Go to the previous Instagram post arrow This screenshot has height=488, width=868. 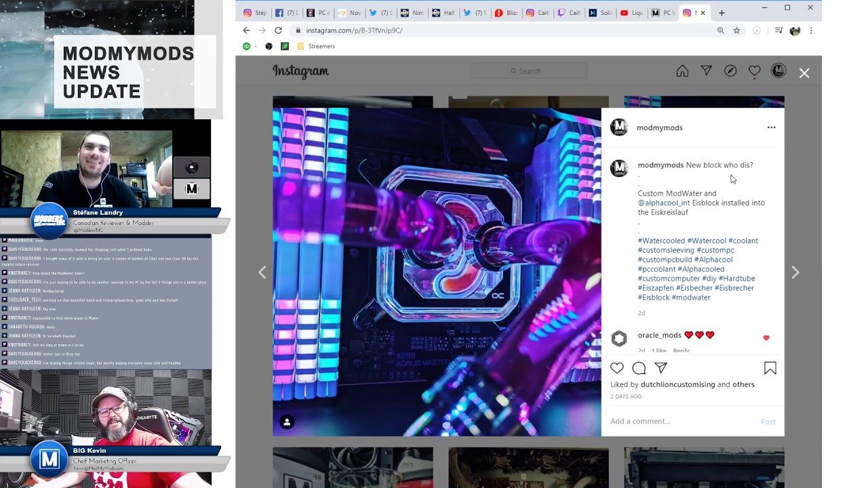(262, 272)
